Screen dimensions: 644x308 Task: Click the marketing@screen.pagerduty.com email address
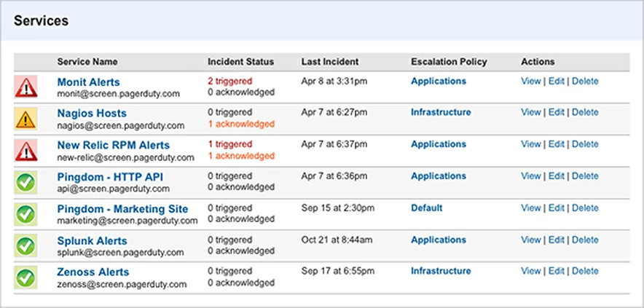[127, 221]
